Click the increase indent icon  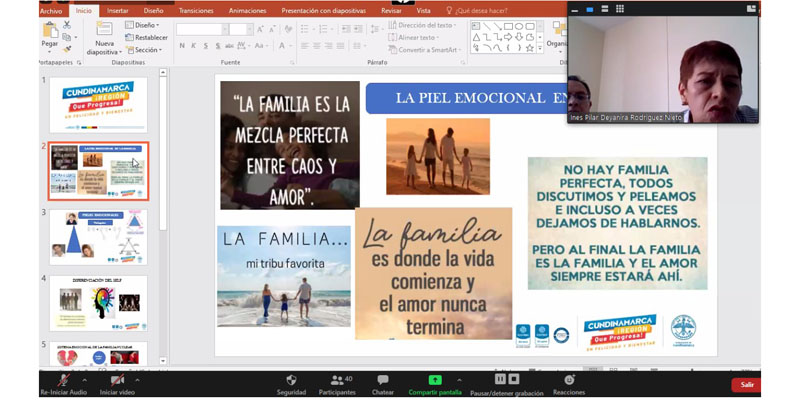click(x=357, y=29)
